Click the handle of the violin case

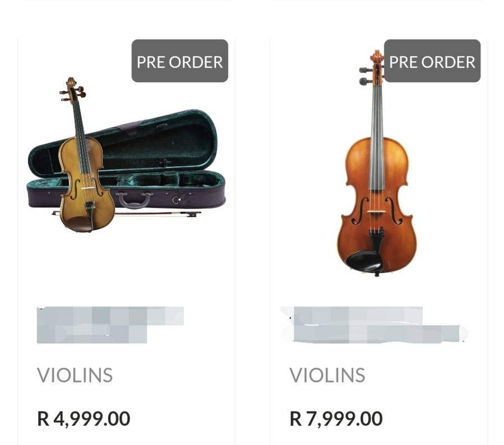135,198
